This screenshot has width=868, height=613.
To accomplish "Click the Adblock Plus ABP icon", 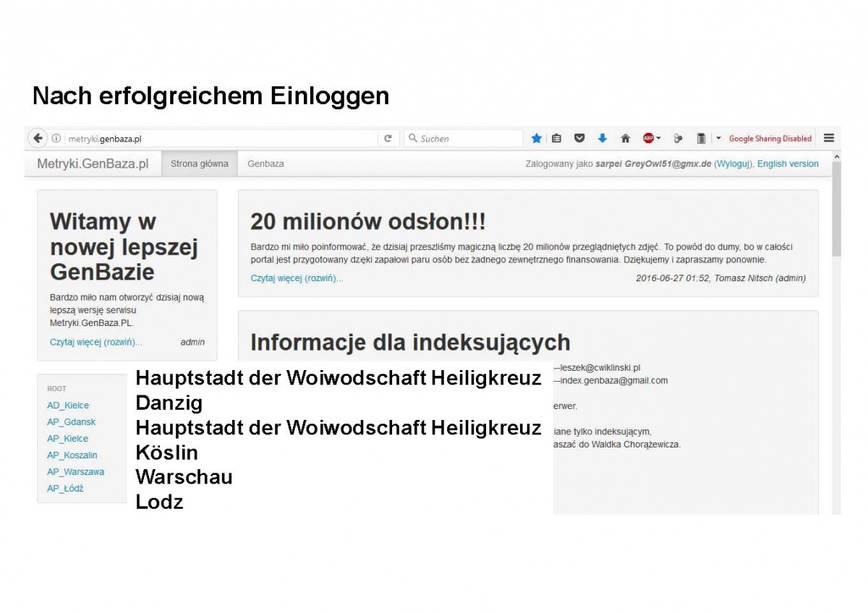I will (649, 139).
